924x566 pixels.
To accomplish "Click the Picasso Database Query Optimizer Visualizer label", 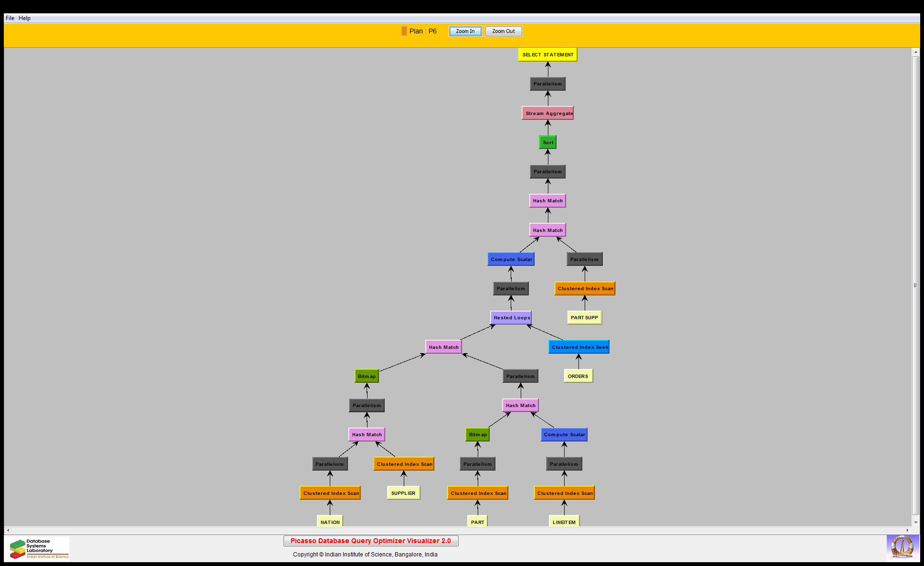I will pos(371,541).
